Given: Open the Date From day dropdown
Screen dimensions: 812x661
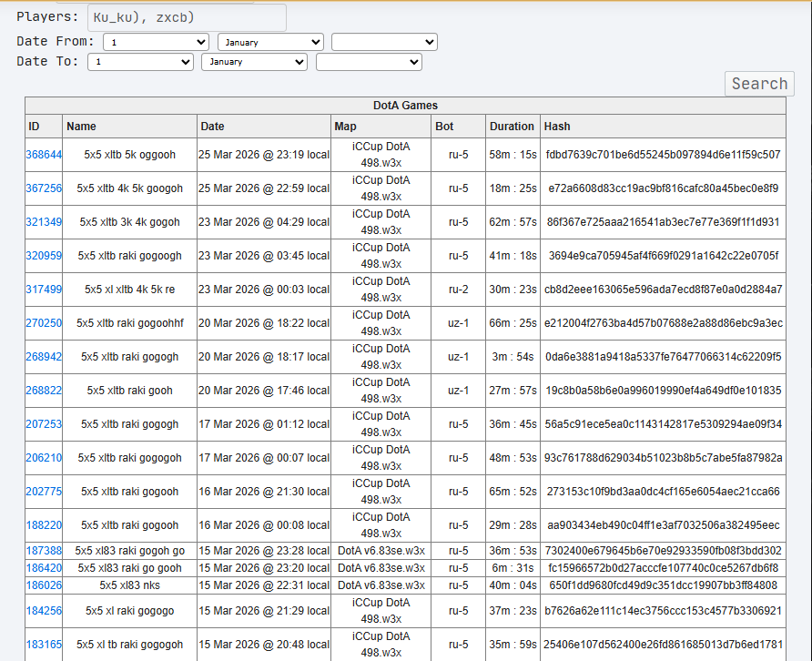Looking at the screenshot, I should pyautogui.click(x=156, y=42).
